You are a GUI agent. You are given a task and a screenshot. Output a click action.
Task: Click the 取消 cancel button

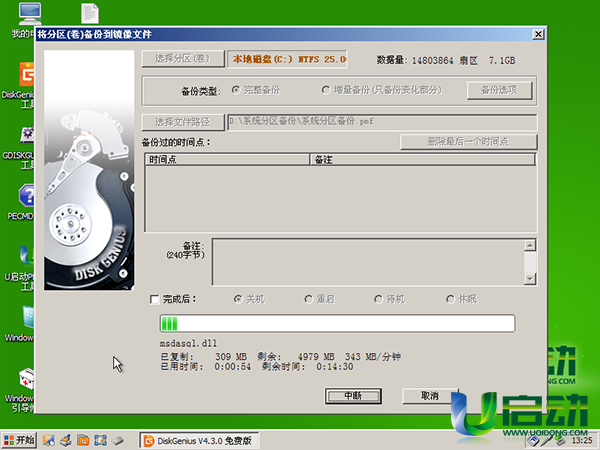[x=430, y=396]
